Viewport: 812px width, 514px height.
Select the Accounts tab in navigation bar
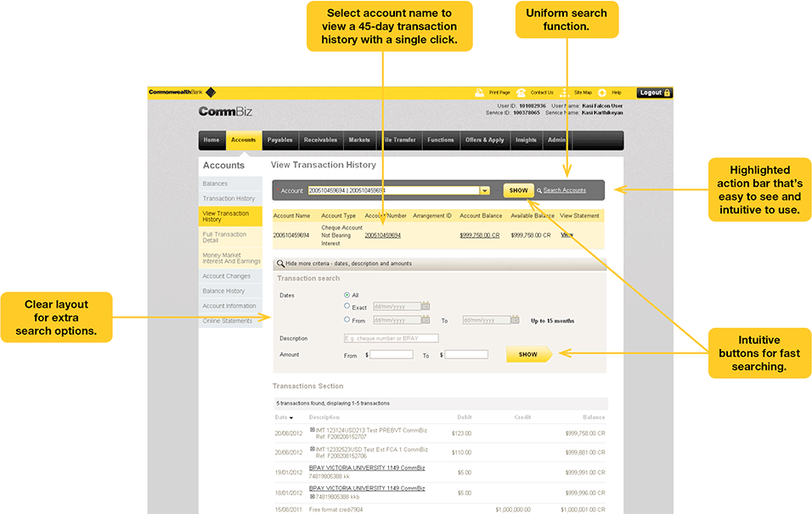tap(244, 140)
